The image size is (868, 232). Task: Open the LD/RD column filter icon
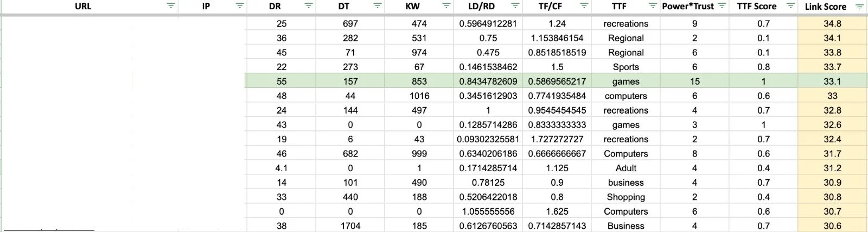(515, 6)
